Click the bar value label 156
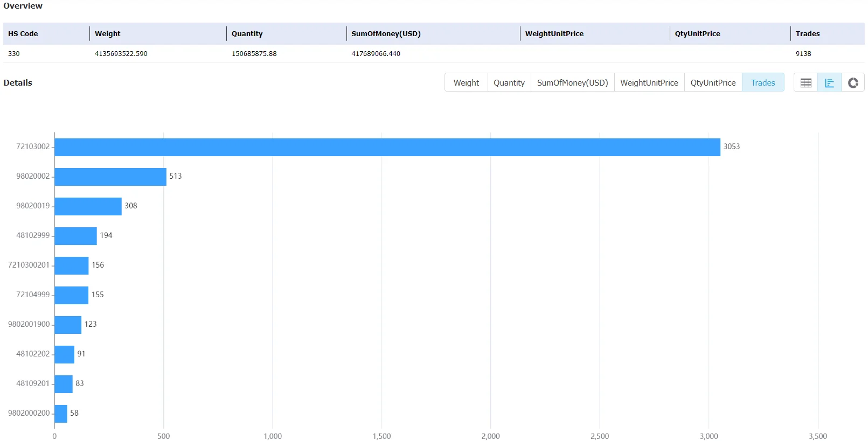Screen dimensions: 868x441 [x=98, y=265]
